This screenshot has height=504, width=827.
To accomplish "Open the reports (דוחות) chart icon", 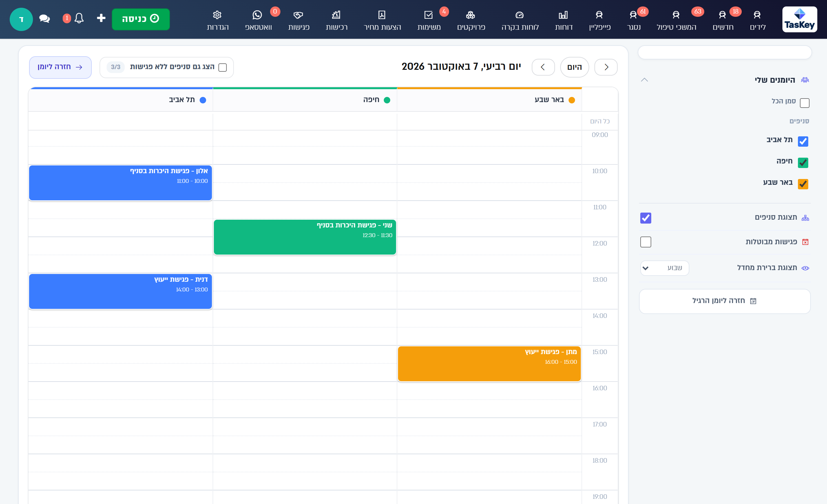I will [x=563, y=15].
